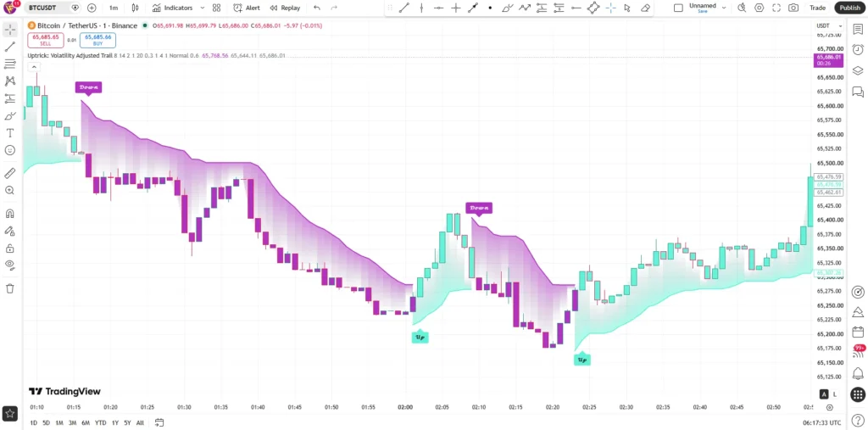Click the red SELL 65,685.65 button
The height and width of the screenshot is (430, 868).
[x=46, y=40]
